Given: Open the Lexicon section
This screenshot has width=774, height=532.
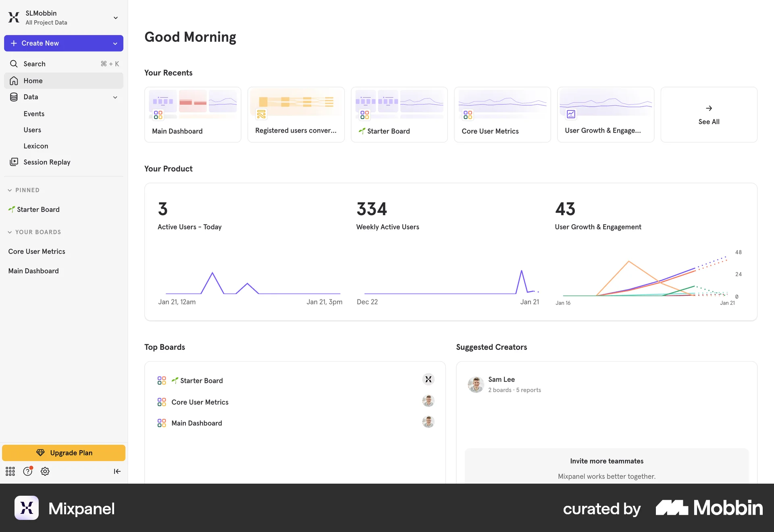Looking at the screenshot, I should pos(36,146).
